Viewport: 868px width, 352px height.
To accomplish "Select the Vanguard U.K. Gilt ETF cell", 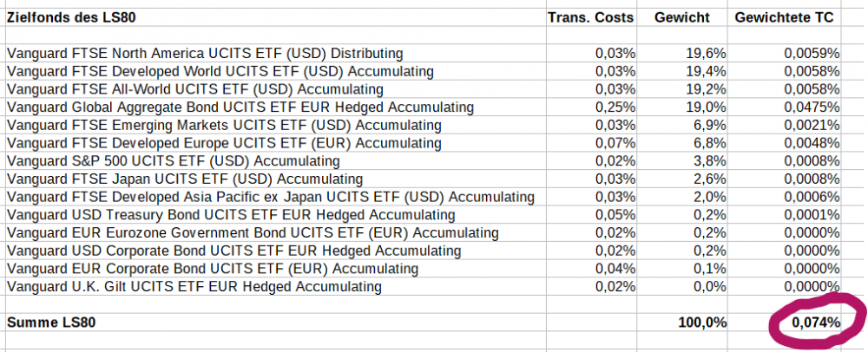I will tap(194, 286).
